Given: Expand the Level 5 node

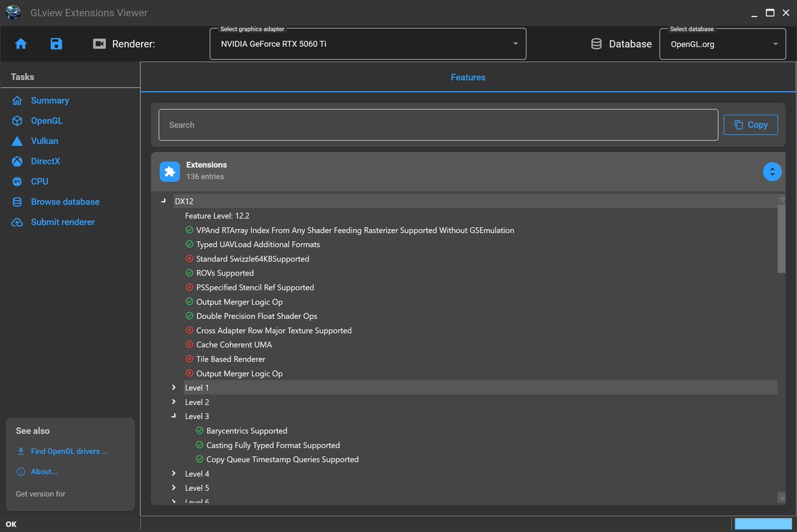Looking at the screenshot, I should click(173, 488).
